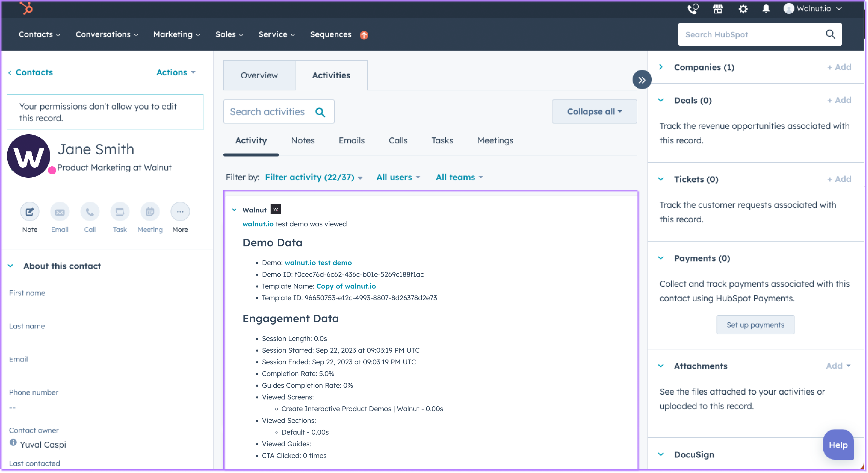The width and height of the screenshot is (868, 473).
Task: Open the Contacts navigation menu
Action: coord(39,34)
